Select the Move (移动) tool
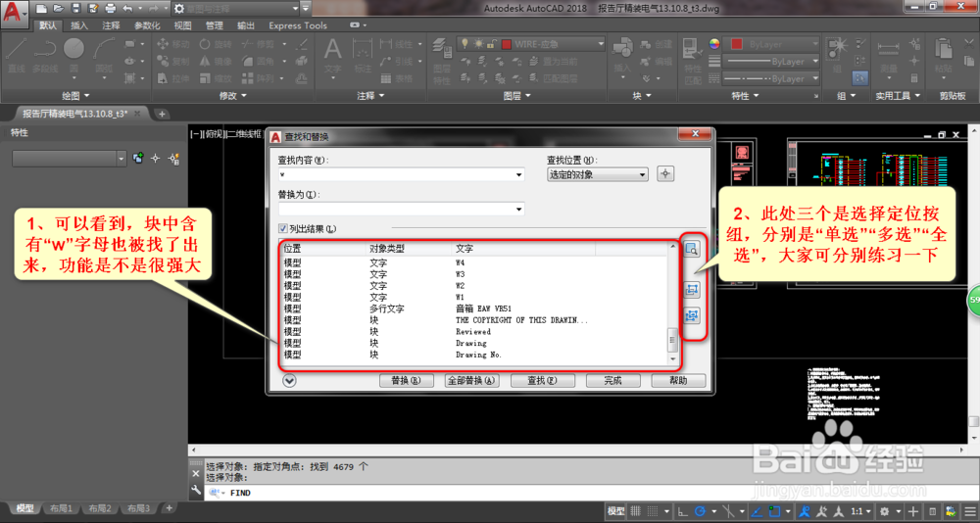Viewport: 980px width, 523px height. point(173,44)
